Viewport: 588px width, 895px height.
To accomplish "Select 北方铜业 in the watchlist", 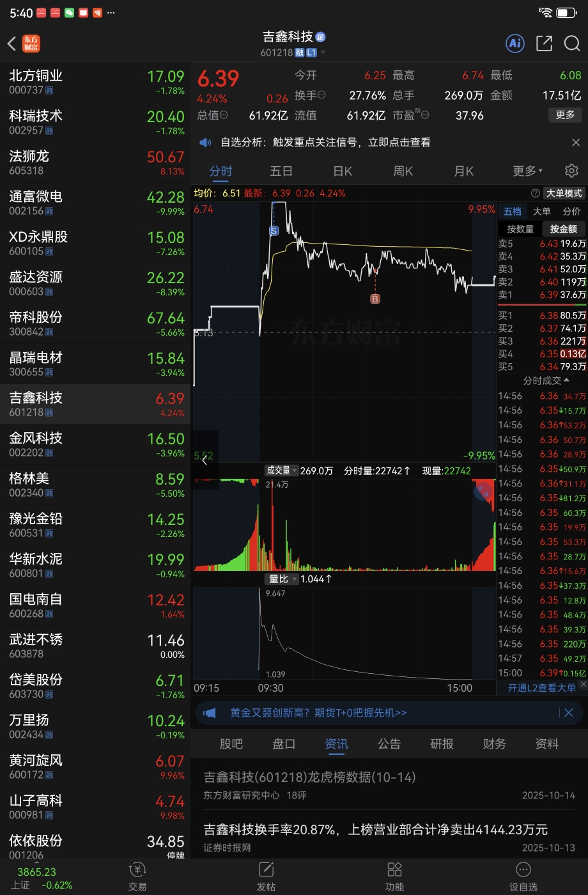I will (x=95, y=82).
